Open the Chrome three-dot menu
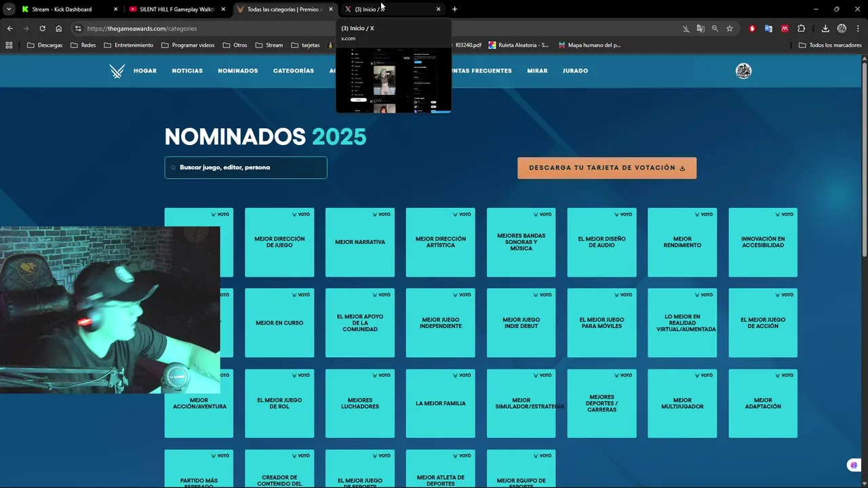868x488 pixels. pos(857,28)
